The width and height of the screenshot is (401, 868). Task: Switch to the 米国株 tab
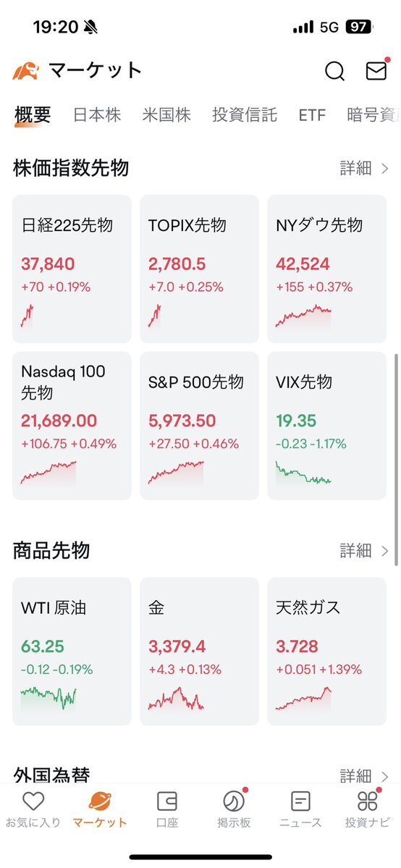[166, 114]
